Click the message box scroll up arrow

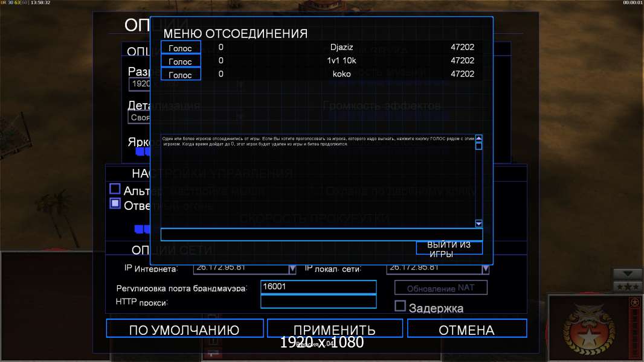[478, 139]
